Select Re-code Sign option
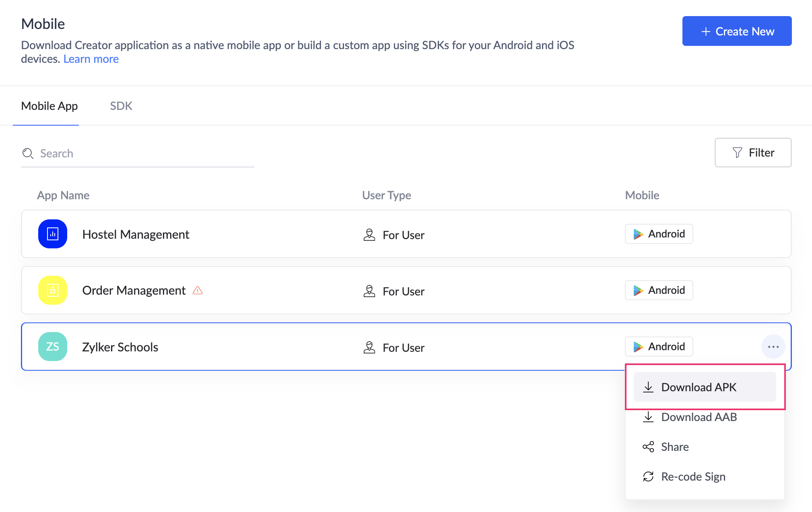Viewport: 812px width, 512px height. (x=693, y=477)
